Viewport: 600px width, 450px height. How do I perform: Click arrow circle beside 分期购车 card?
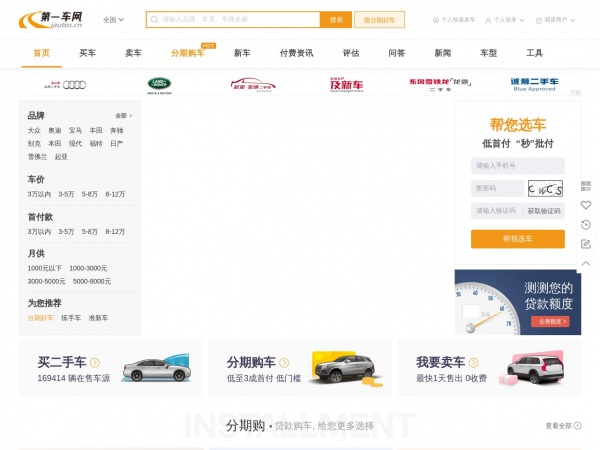pyautogui.click(x=284, y=362)
